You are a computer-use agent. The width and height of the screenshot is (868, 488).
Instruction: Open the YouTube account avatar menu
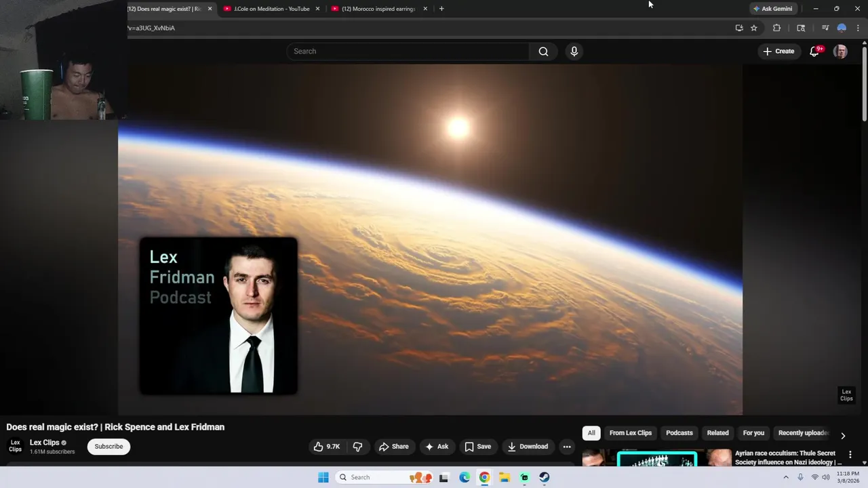tap(840, 52)
